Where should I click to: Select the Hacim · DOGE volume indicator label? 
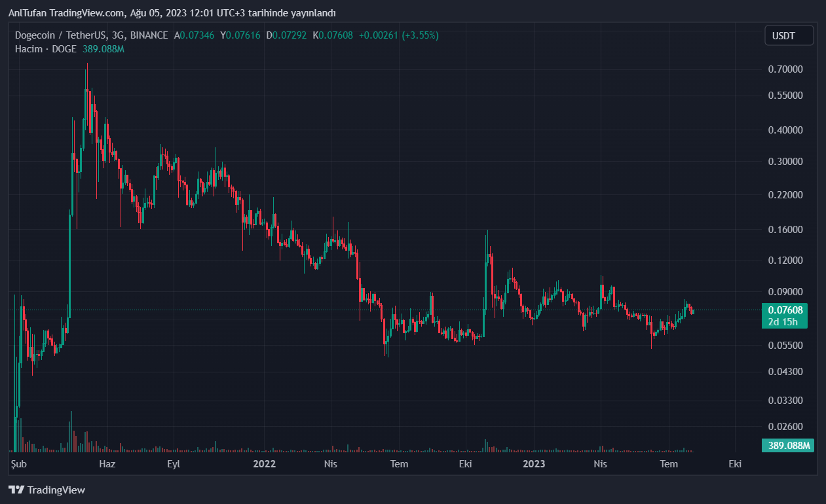pos(46,49)
